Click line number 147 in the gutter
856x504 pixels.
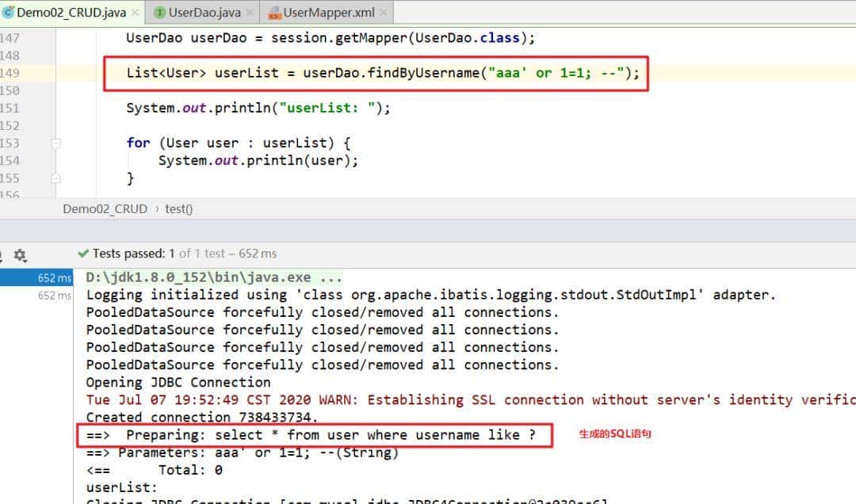click(x=10, y=38)
